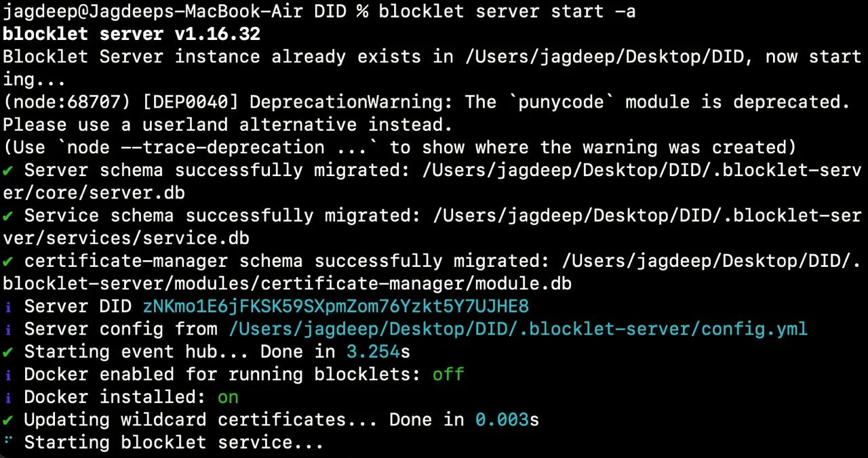868x458 pixels.
Task: Click the green 'on' Docker installed status
Action: click(x=229, y=397)
